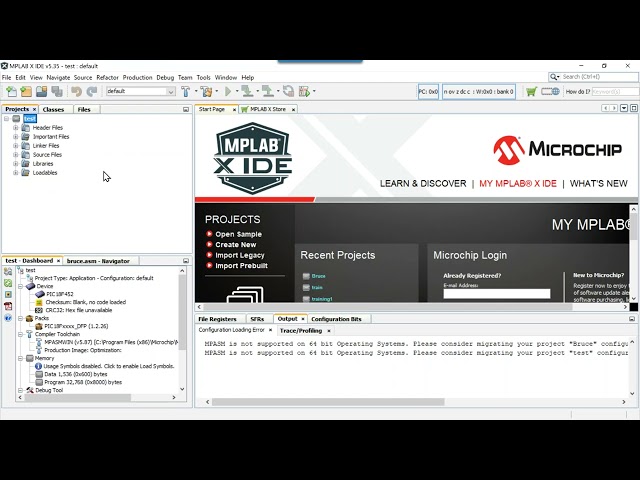Viewport: 640px width, 480px height.
Task: Click the green Run Project play icon
Action: click(x=228, y=91)
